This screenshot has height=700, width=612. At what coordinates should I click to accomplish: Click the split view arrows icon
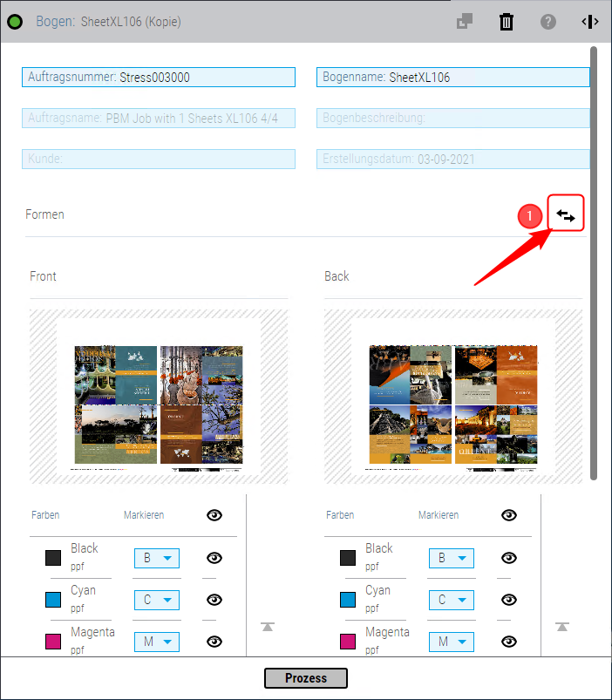[589, 22]
